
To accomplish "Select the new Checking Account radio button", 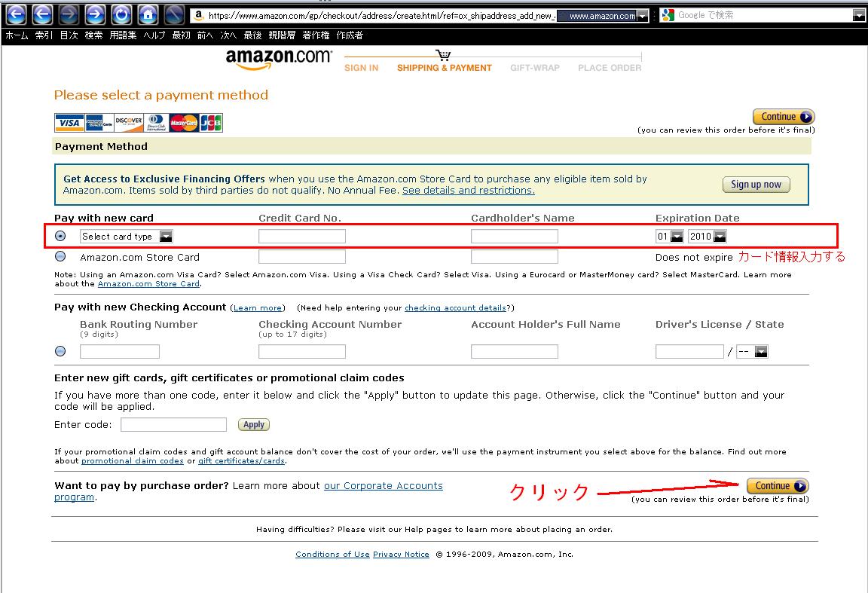I will pos(60,351).
